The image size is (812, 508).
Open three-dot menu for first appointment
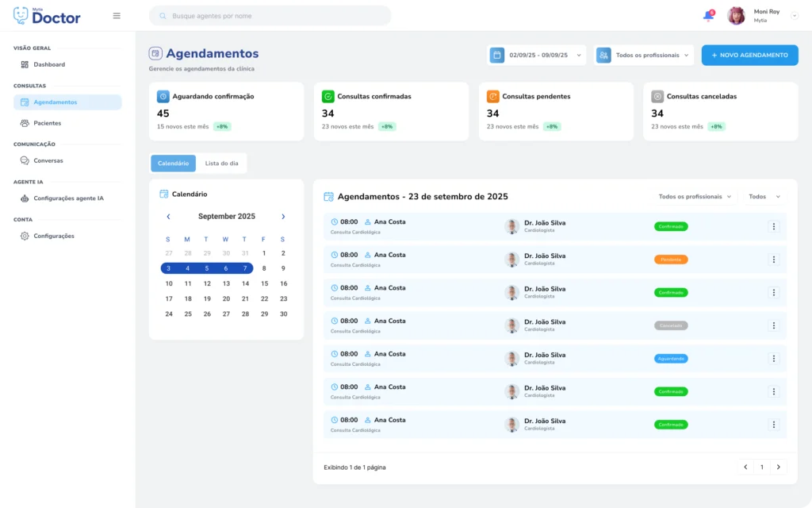pos(774,226)
